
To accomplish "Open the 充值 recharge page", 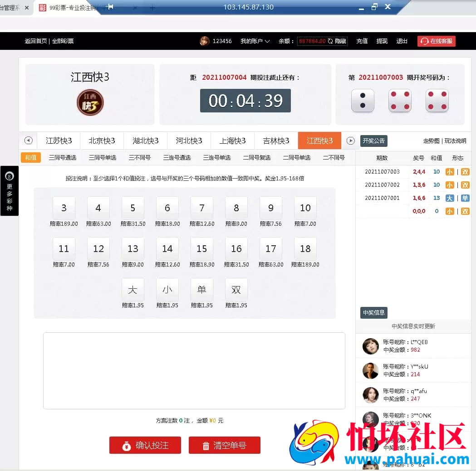I will tap(362, 41).
